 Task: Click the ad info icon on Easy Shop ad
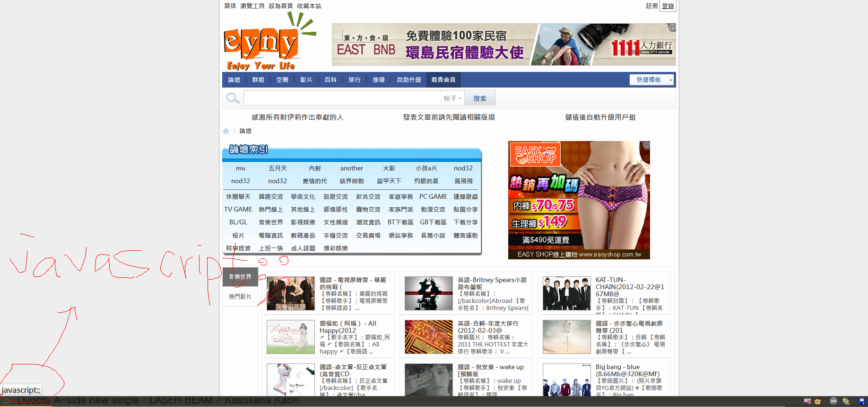(646, 145)
